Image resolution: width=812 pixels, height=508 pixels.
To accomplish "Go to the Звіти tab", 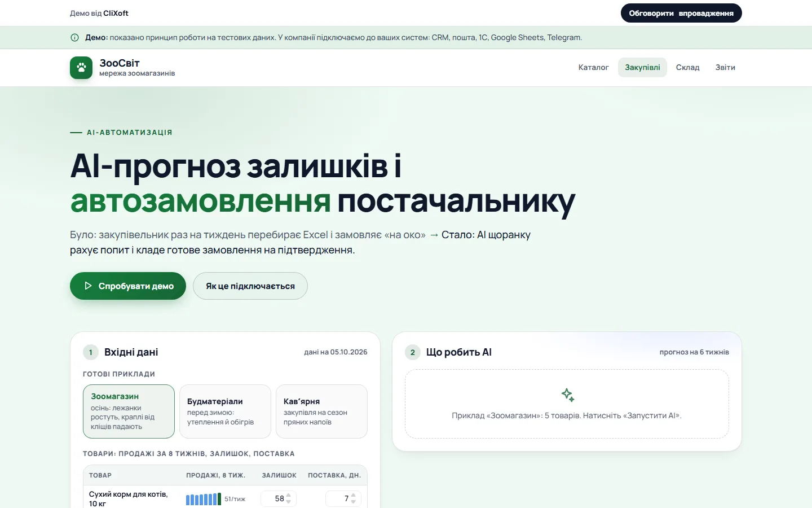I will tap(725, 67).
